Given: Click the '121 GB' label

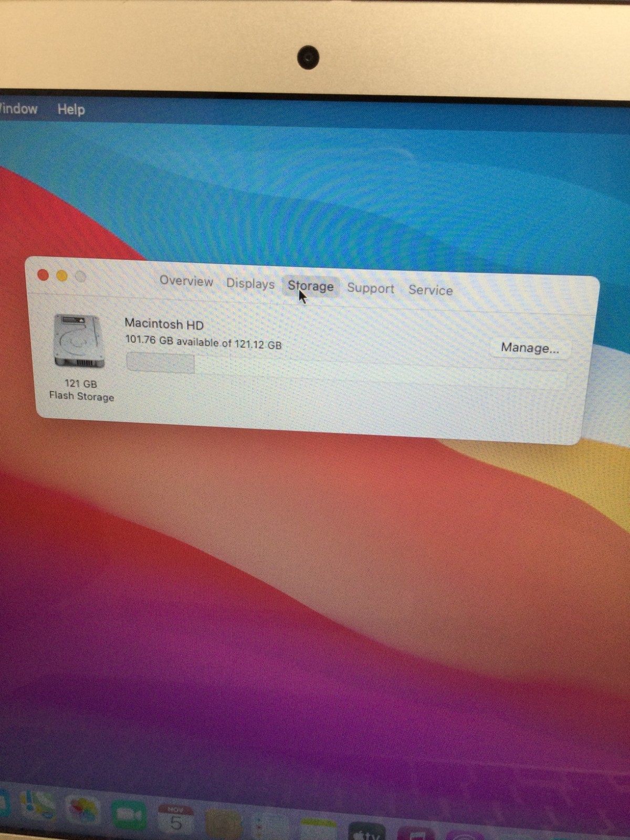Looking at the screenshot, I should [80, 384].
